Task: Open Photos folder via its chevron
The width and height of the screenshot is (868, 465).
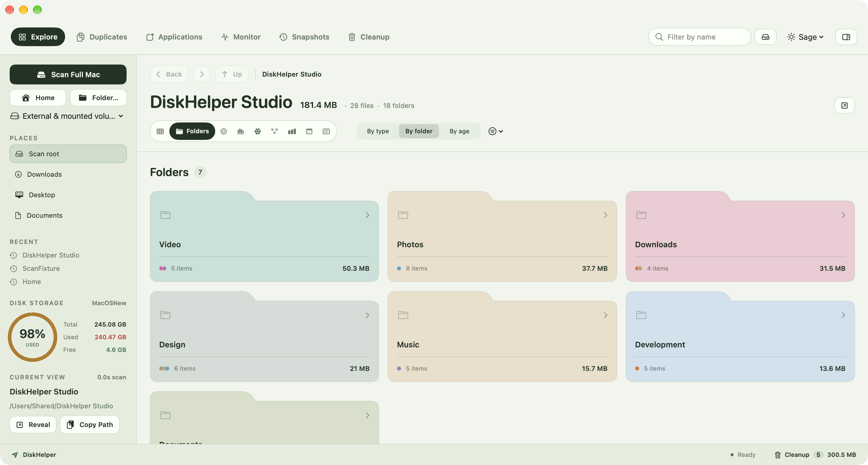Action: tap(605, 215)
